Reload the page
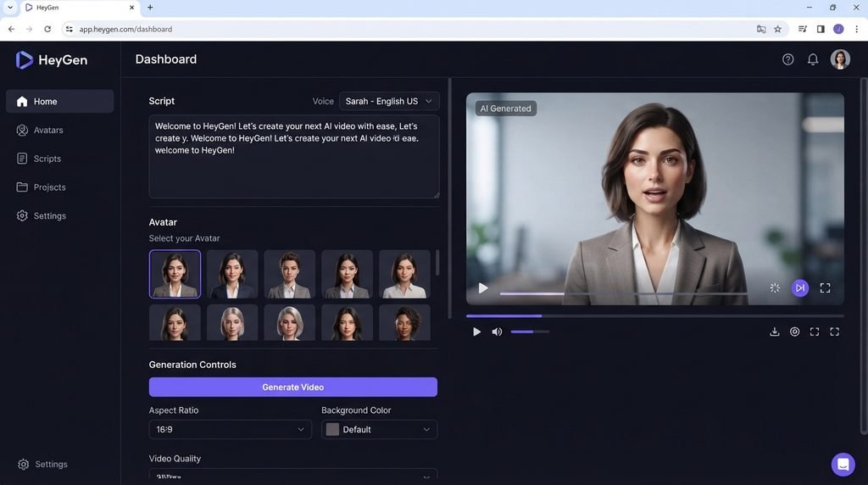Image resolution: width=868 pixels, height=485 pixels. pos(47,29)
